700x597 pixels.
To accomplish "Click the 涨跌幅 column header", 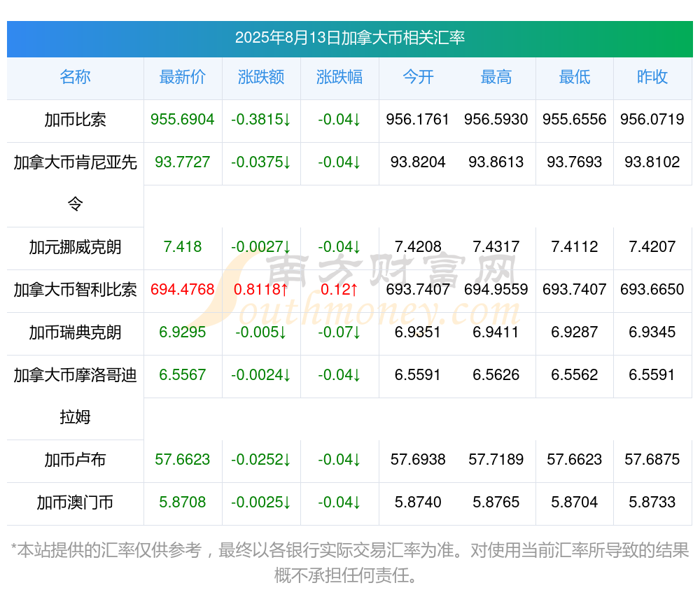I will coord(339,77).
